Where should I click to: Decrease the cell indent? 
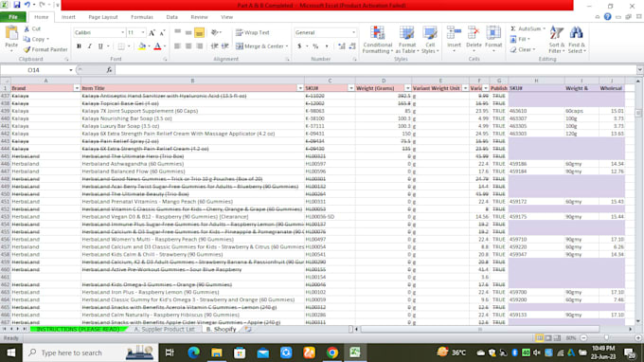pyautogui.click(x=214, y=46)
